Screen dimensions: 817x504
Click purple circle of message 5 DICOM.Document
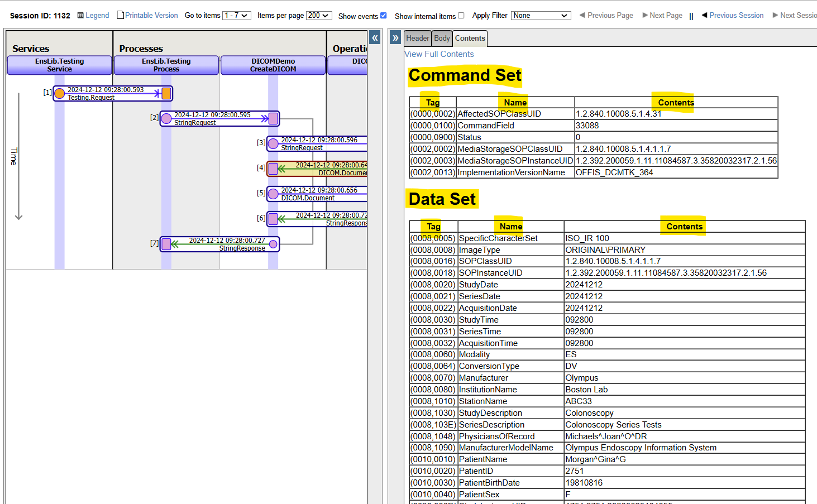coord(273,194)
